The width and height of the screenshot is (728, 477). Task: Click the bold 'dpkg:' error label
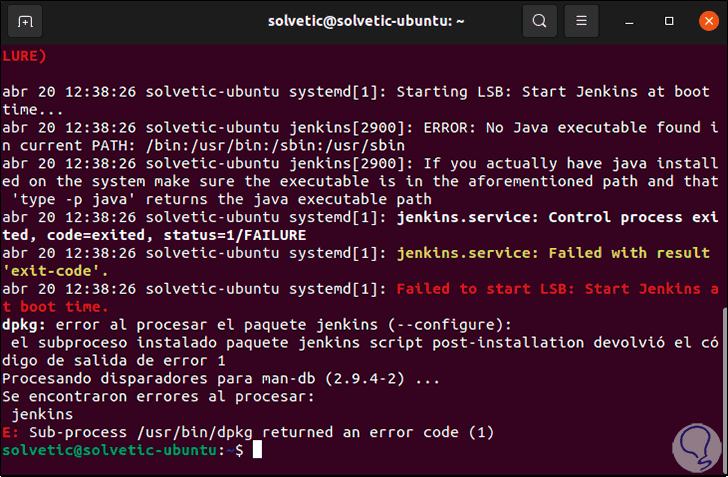[x=24, y=324]
